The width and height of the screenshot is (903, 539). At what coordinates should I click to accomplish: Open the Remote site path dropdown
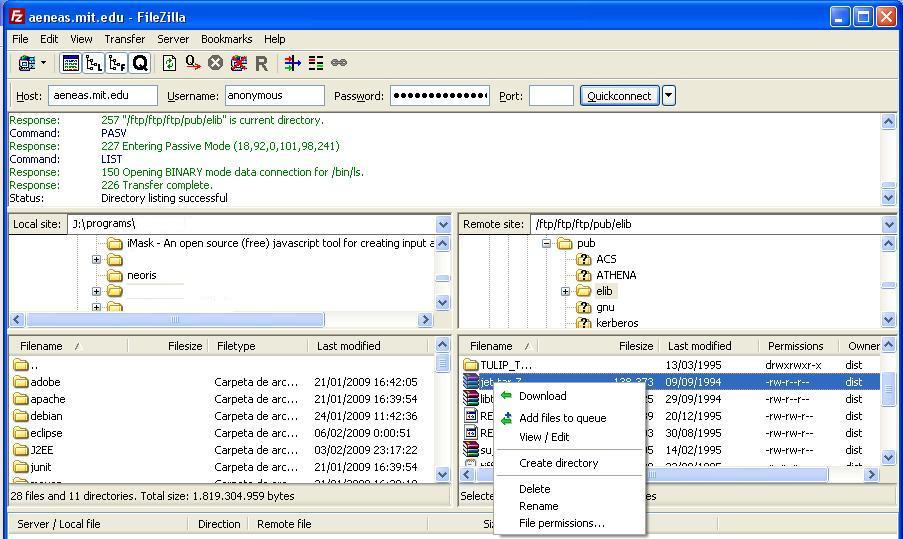pyautogui.click(x=889, y=224)
